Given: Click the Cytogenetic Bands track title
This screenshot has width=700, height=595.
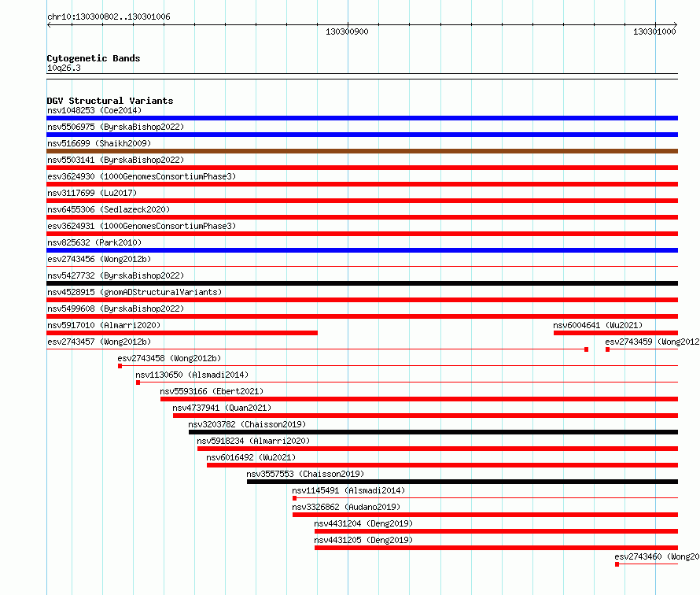Looking at the screenshot, I should coord(94,58).
